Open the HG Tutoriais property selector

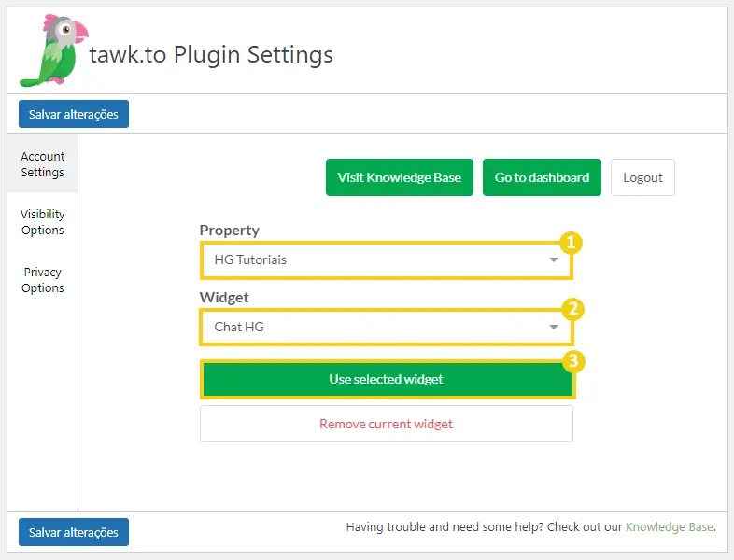[387, 260]
